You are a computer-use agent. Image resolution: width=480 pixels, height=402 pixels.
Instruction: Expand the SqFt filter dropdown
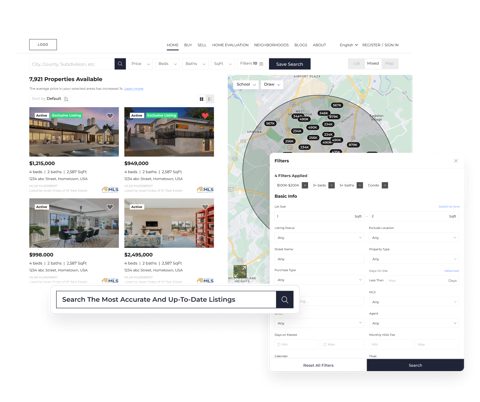click(x=223, y=64)
